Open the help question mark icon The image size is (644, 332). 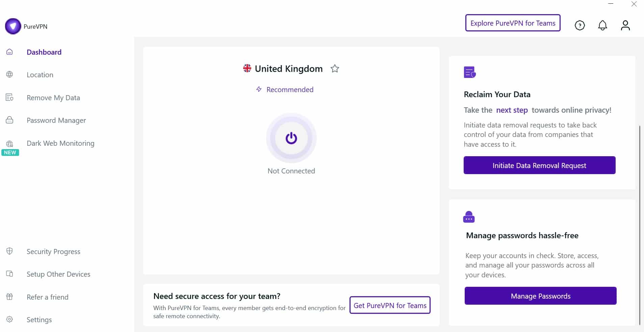[x=580, y=25]
